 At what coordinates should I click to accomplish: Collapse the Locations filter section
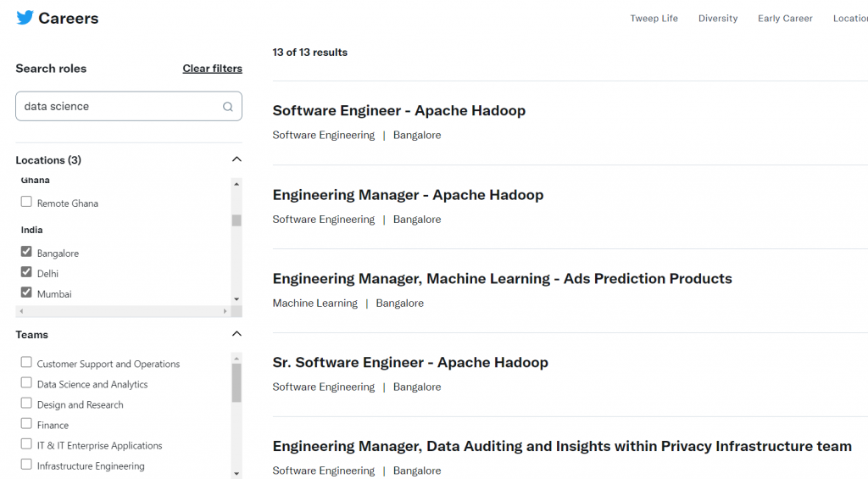click(236, 159)
